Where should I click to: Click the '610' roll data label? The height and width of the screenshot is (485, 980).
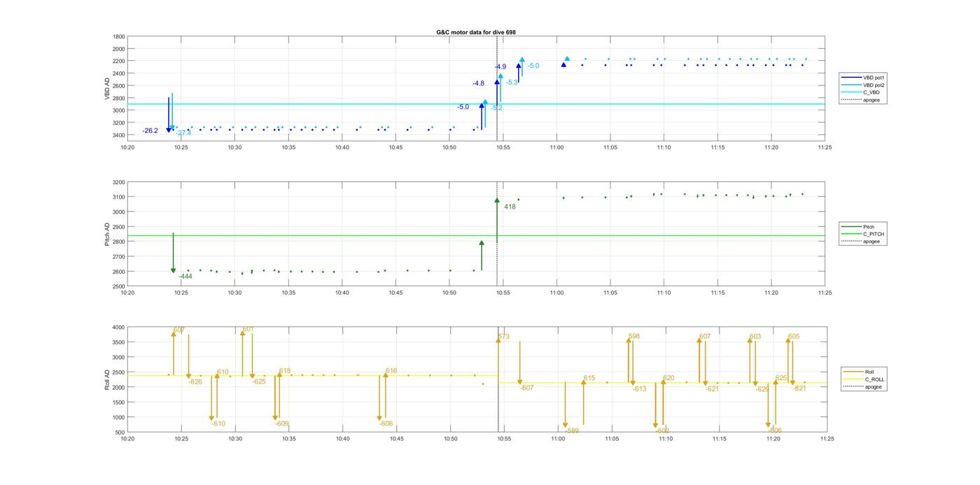tap(223, 372)
